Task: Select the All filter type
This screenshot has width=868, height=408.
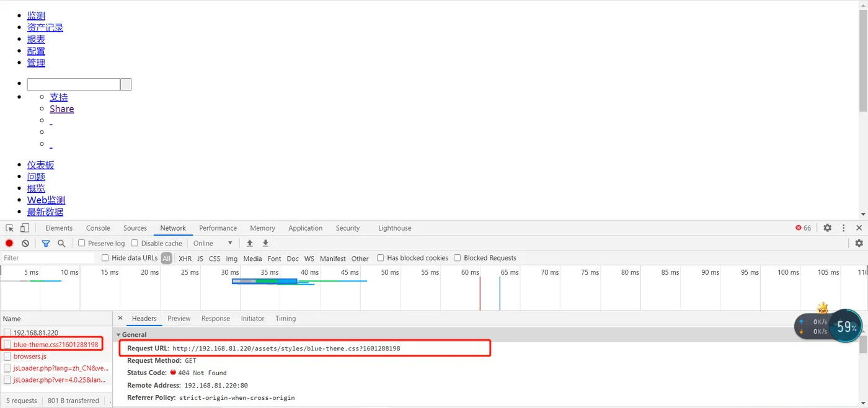Action: click(167, 259)
